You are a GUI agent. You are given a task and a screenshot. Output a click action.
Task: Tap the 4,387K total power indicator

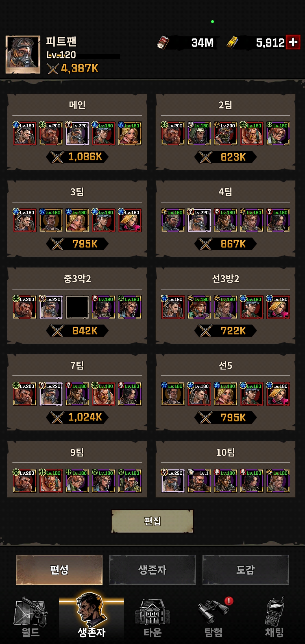point(73,68)
